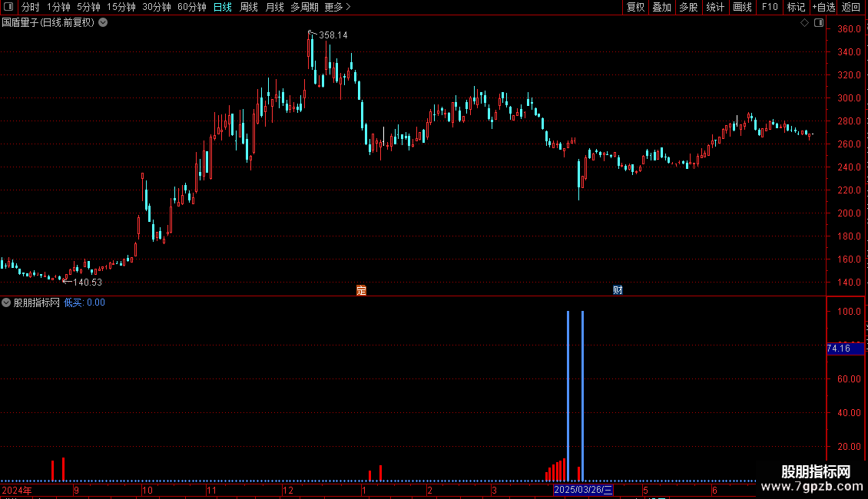Add stock via +自选 button
Viewport: 868px width, 499px height.
tap(823, 7)
